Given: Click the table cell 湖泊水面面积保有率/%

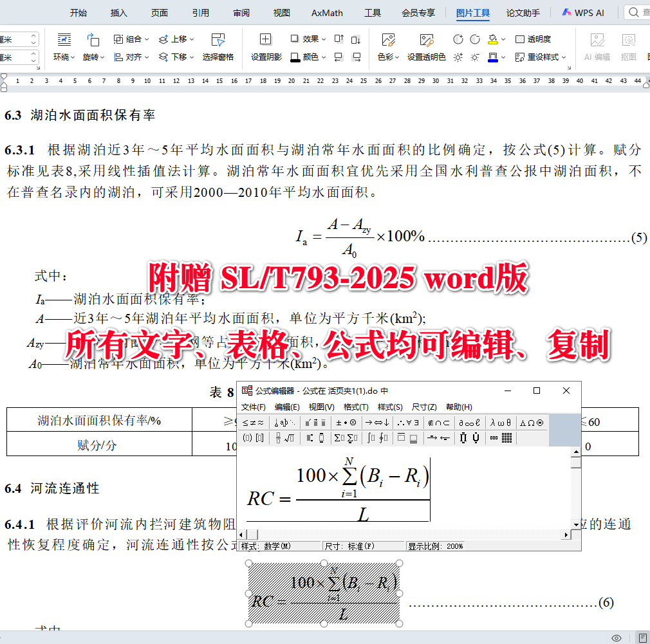Looking at the screenshot, I should (x=99, y=420).
